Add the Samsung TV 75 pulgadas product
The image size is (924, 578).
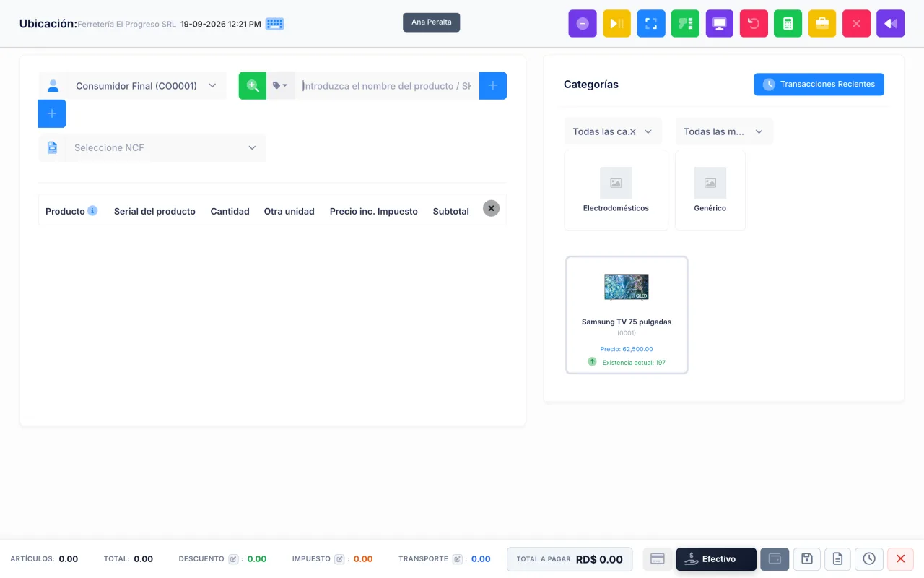627,315
